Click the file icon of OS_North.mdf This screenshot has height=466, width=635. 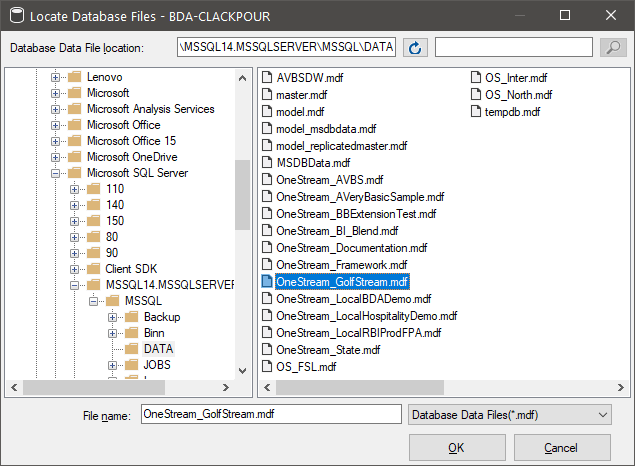[x=476, y=94]
